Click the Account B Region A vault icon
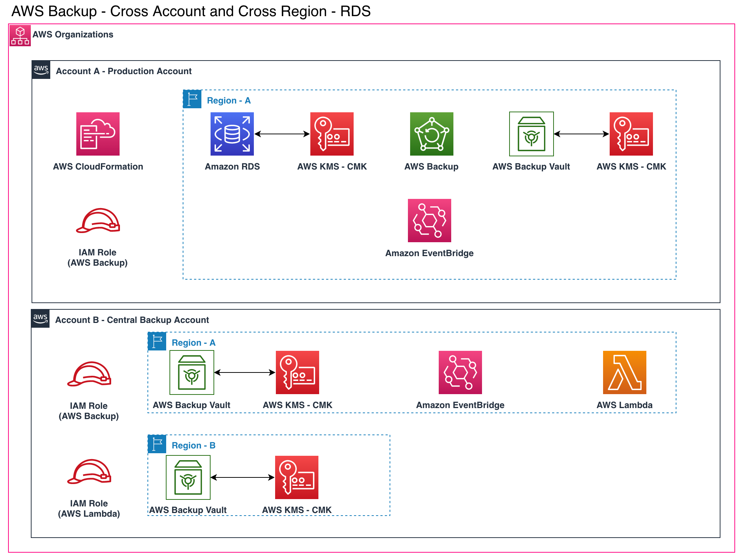 [192, 372]
